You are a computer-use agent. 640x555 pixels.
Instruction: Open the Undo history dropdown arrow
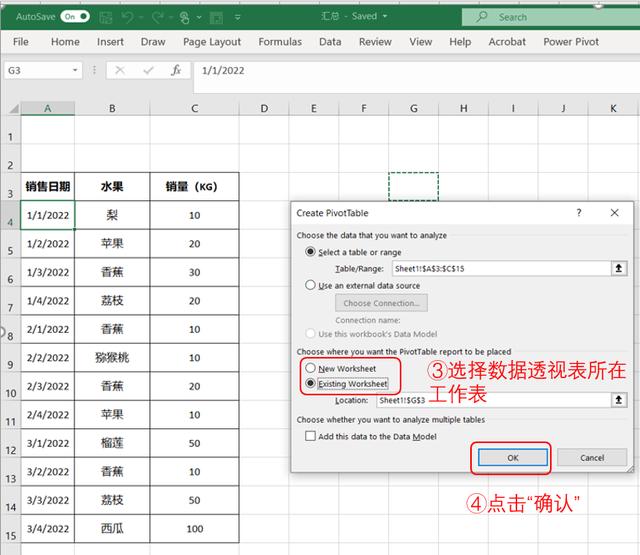tap(141, 17)
